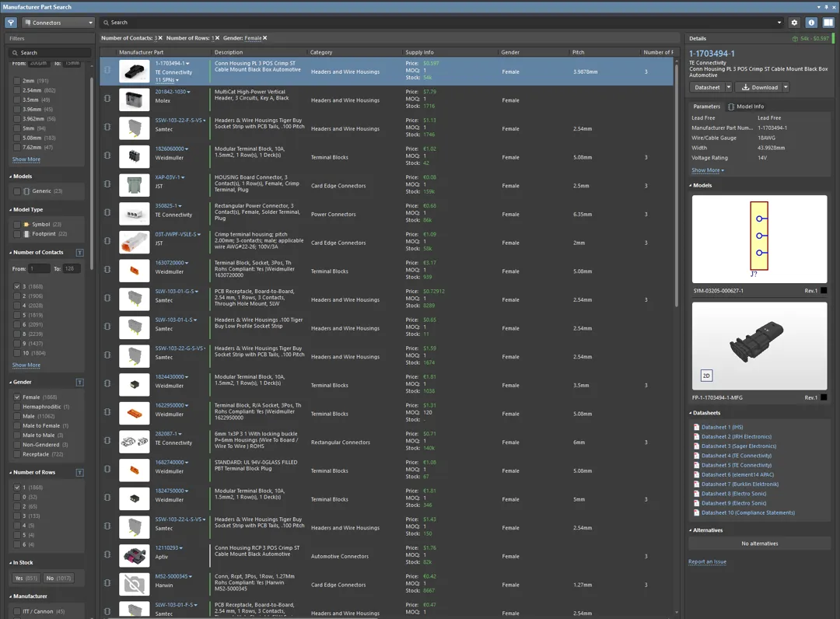Click the filters search field
Screen dimensions: 840x619
pos(49,52)
